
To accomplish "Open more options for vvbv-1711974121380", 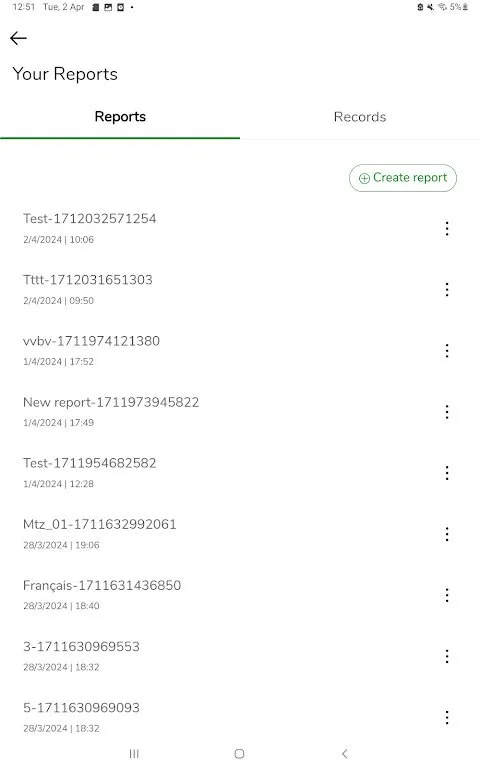I will (447, 351).
